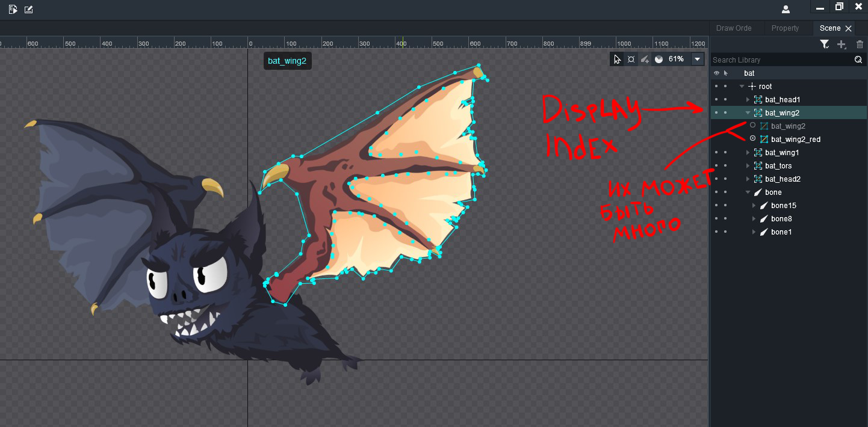Expand the bat_wing1 tree node
Viewport: 868px width, 427px height.
tap(748, 152)
